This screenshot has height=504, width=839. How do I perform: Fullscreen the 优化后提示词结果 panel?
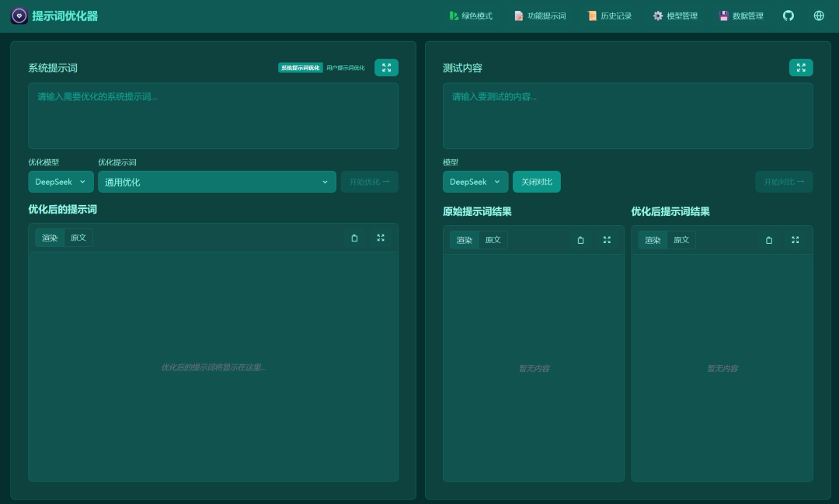[795, 240]
